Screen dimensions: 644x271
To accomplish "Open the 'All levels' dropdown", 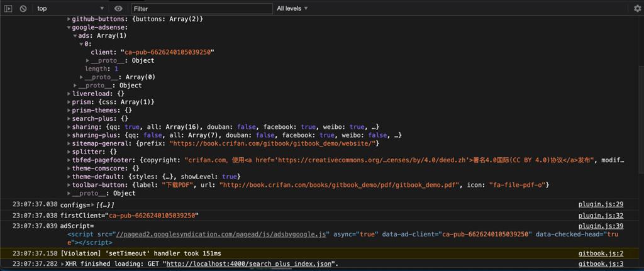I will coord(292,8).
